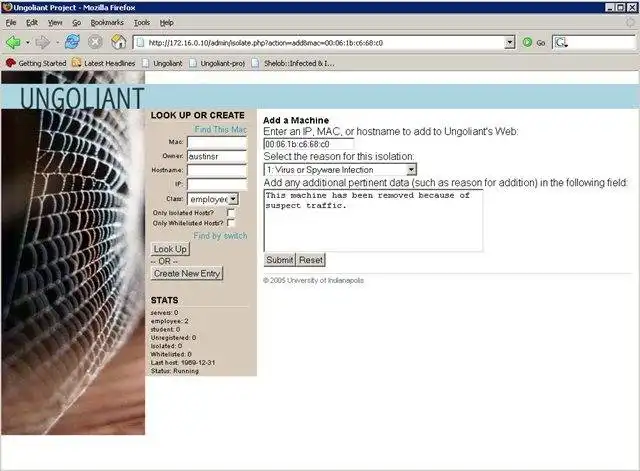Maximize the Firefox window
640x471 pixels.
[x=620, y=7]
